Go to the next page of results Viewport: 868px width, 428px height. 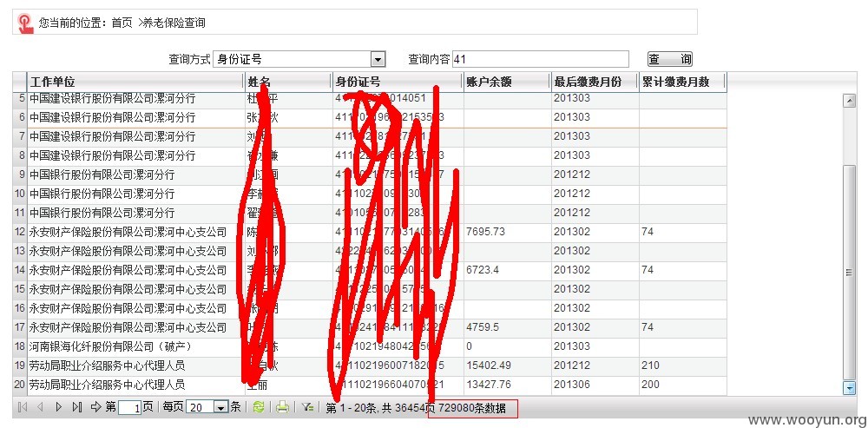click(x=59, y=407)
